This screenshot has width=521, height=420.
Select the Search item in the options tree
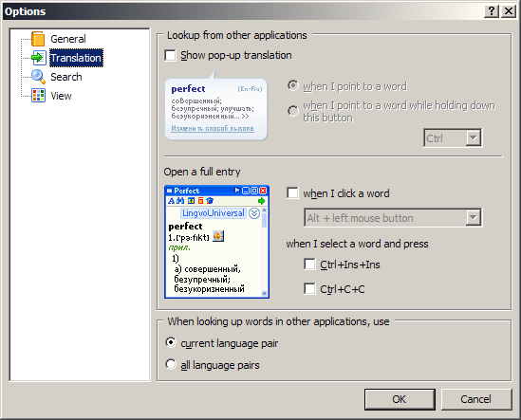pyautogui.click(x=66, y=77)
